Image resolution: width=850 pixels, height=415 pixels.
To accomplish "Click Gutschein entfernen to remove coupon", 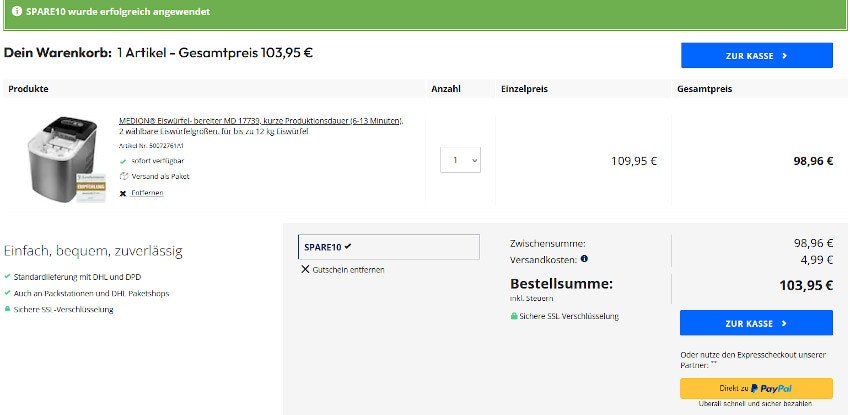I will coord(349,269).
